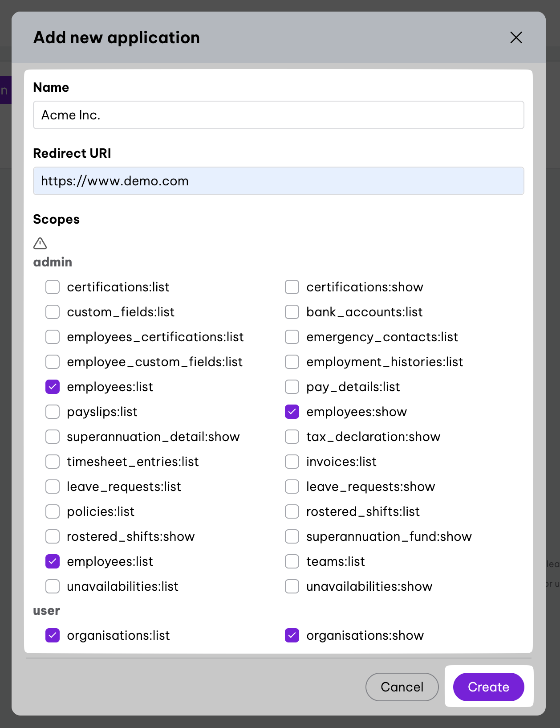560x728 pixels.
Task: Tick the invoices:list scope
Action: 292,462
